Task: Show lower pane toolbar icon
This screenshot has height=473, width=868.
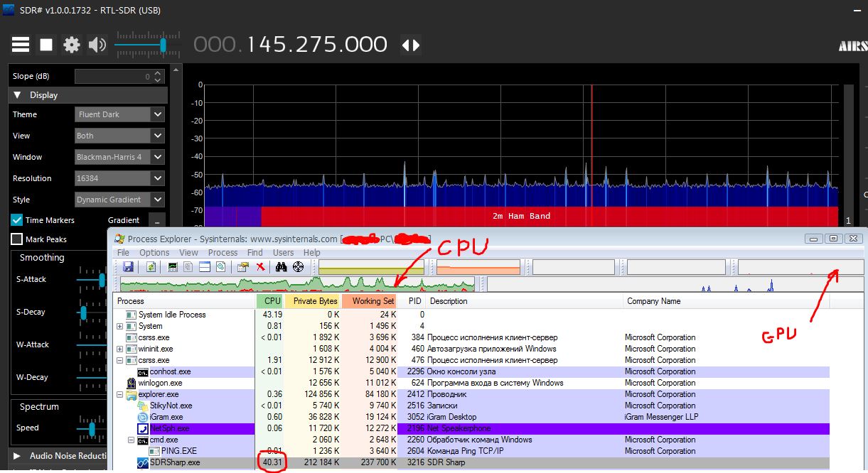Action: point(205,266)
